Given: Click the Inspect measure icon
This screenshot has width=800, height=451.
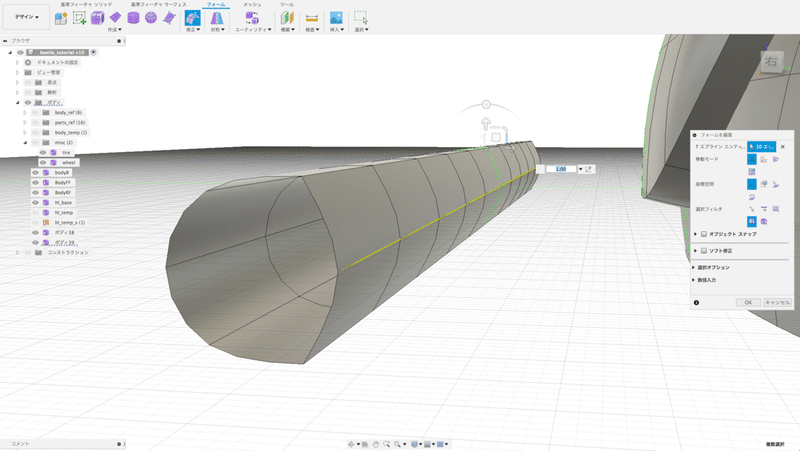Looking at the screenshot, I should click(312, 18).
